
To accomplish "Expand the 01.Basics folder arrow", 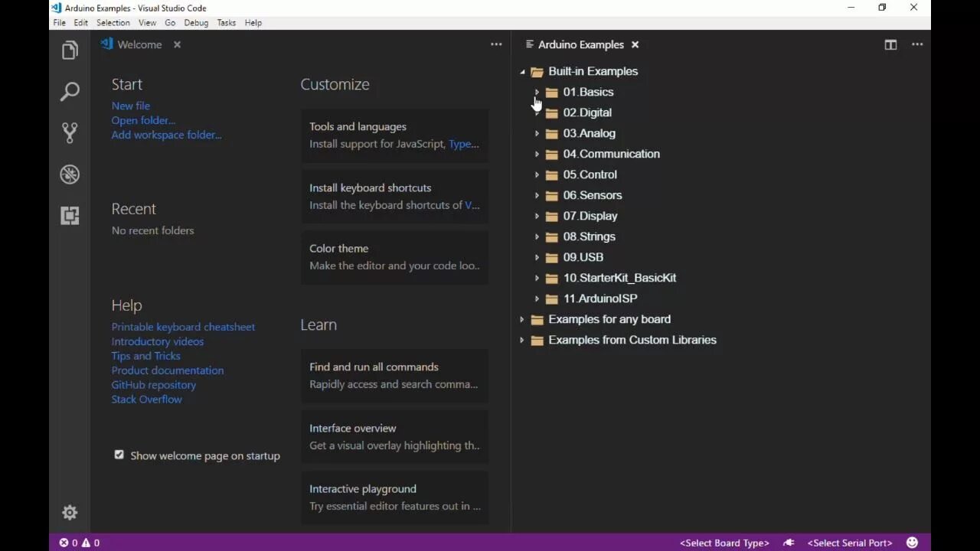I will [537, 92].
